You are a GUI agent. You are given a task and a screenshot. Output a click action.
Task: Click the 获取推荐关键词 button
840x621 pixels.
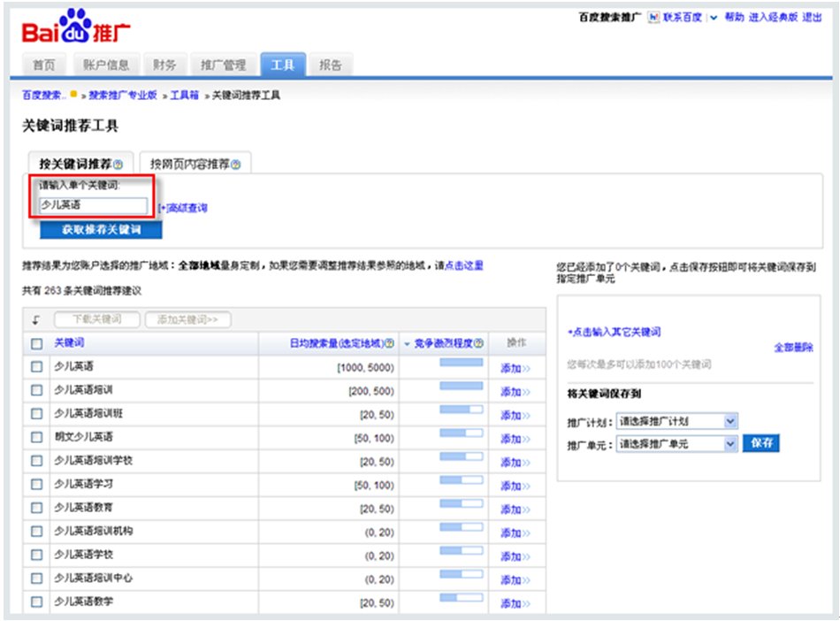point(102,229)
